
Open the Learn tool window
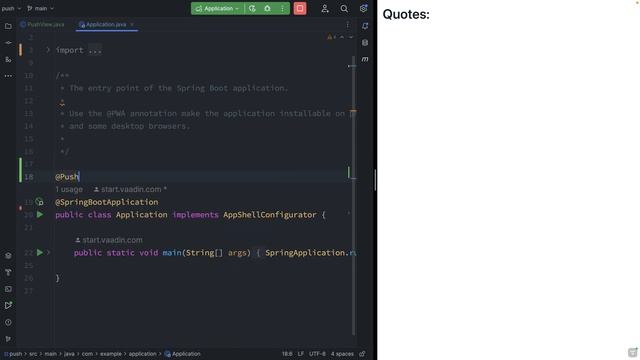8,256
